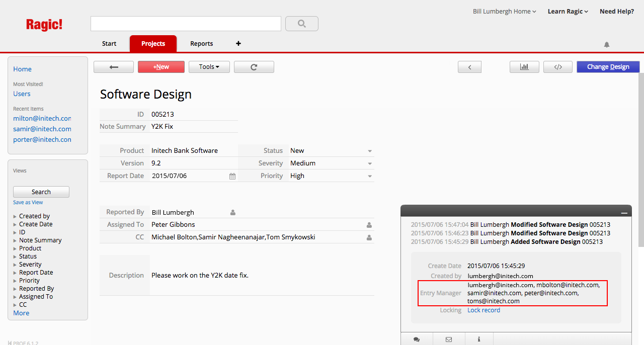Add a new tab with the plus icon
644x345 pixels.
pyautogui.click(x=238, y=44)
